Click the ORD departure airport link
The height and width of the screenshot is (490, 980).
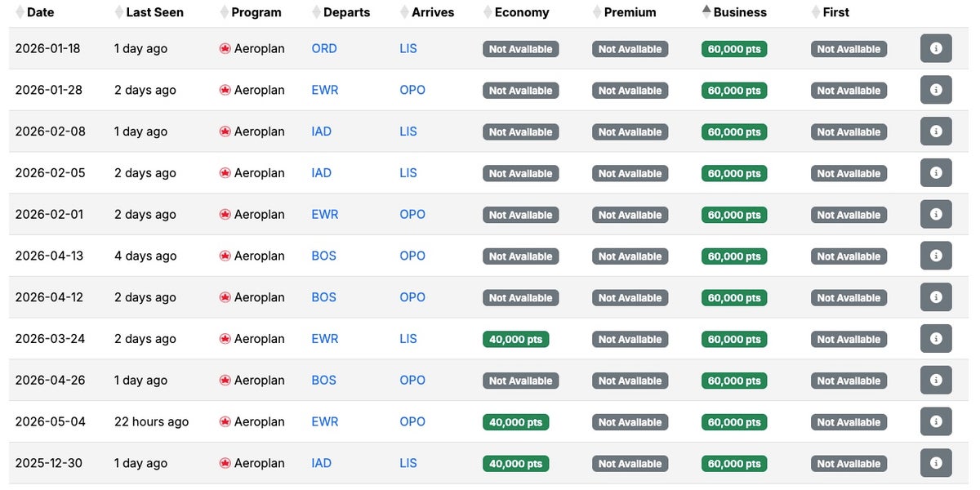pos(324,49)
